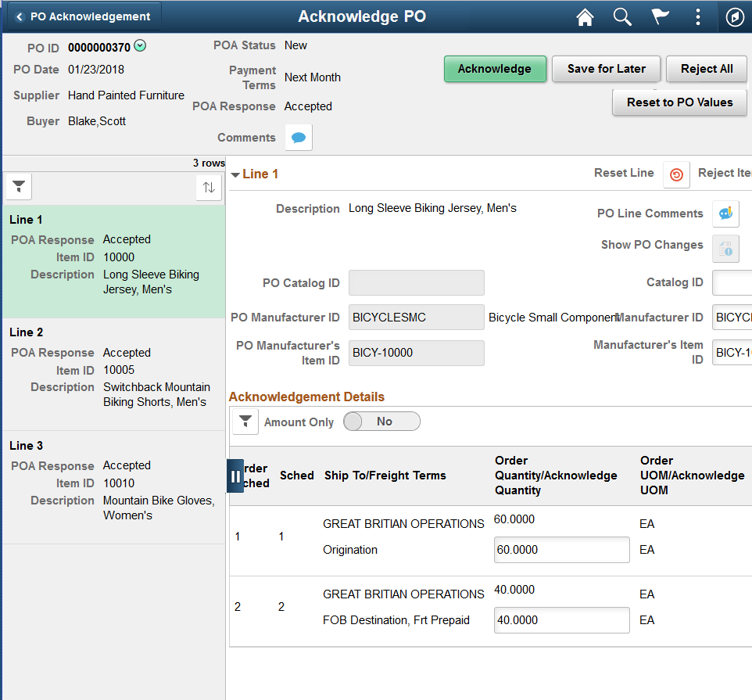The width and height of the screenshot is (752, 700).
Task: Click Origination freight terms text
Action: (350, 550)
